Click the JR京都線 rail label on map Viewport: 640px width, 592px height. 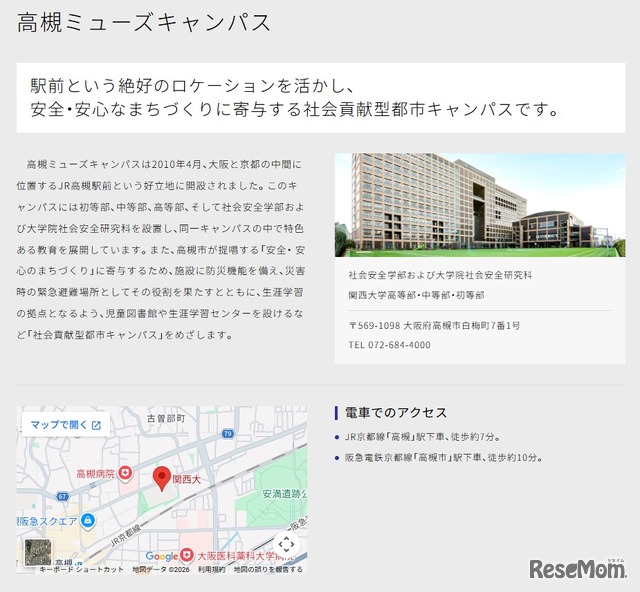[126, 536]
